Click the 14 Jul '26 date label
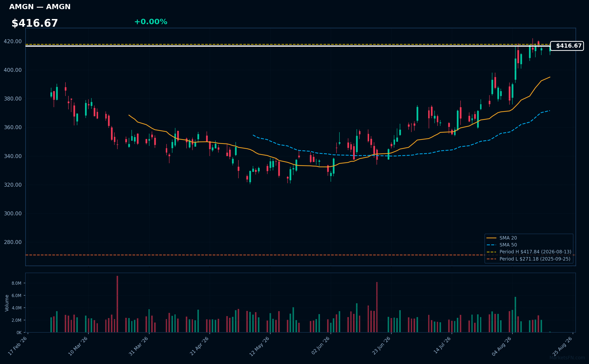 (442, 345)
